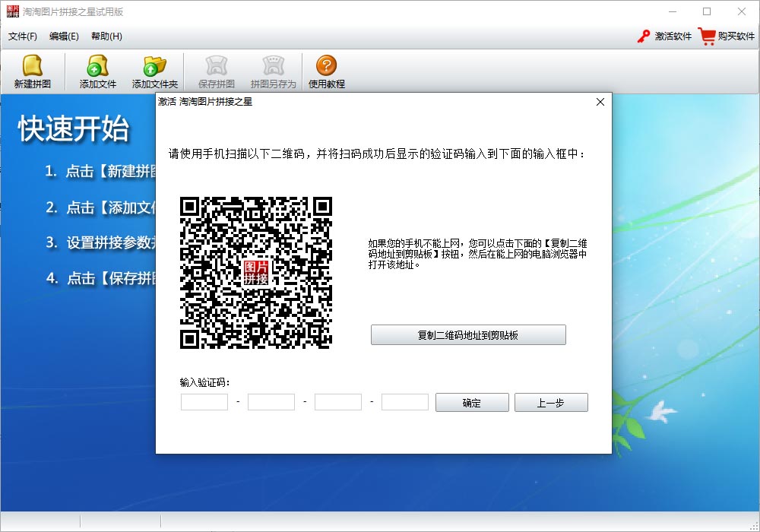The height and width of the screenshot is (532, 760).
Task: Close the 激活 activation dialog
Action: pyautogui.click(x=600, y=102)
